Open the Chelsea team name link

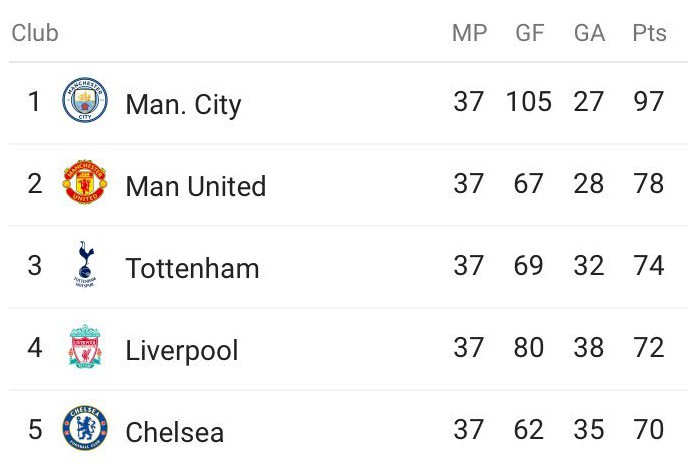[175, 432]
